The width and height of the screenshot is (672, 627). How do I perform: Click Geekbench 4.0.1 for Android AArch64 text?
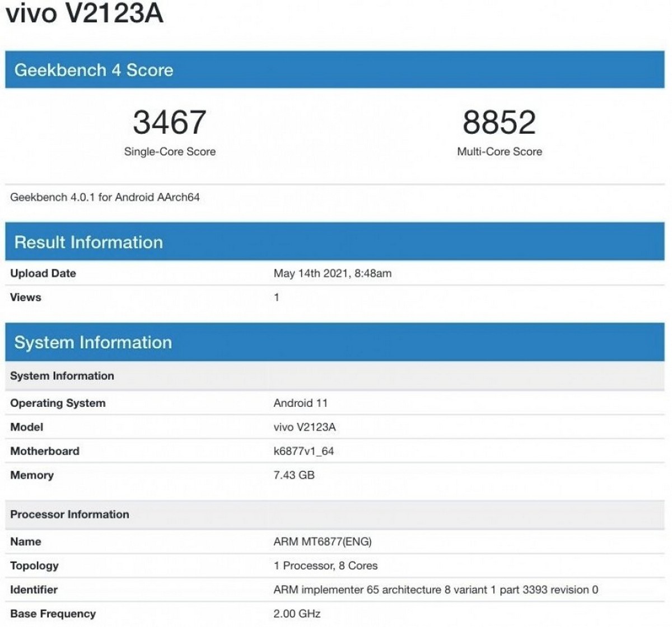coord(105,197)
